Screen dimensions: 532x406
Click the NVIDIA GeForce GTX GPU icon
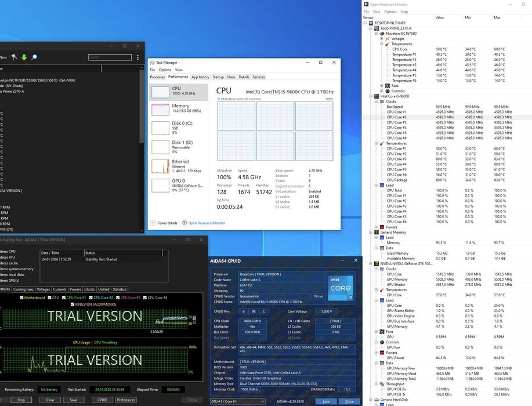[x=377, y=263]
